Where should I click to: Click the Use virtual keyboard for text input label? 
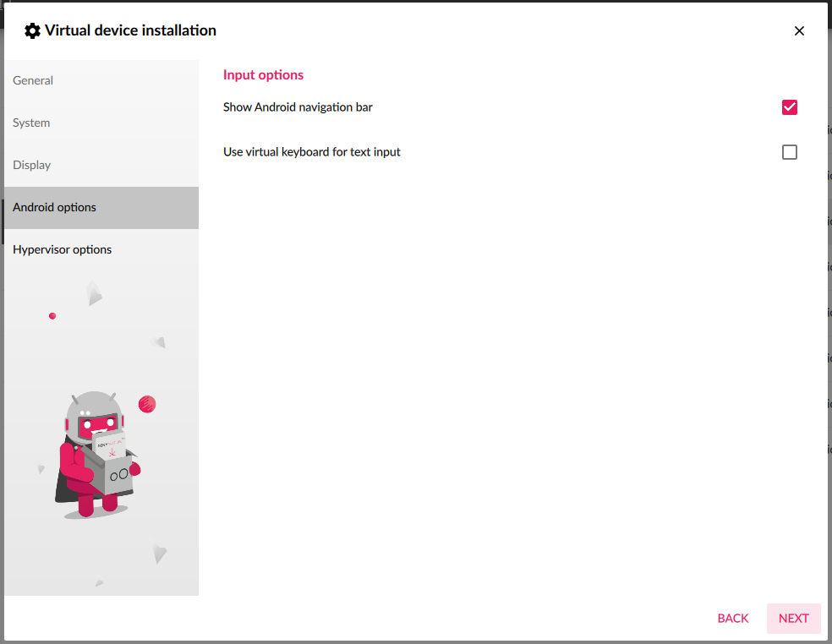(312, 152)
